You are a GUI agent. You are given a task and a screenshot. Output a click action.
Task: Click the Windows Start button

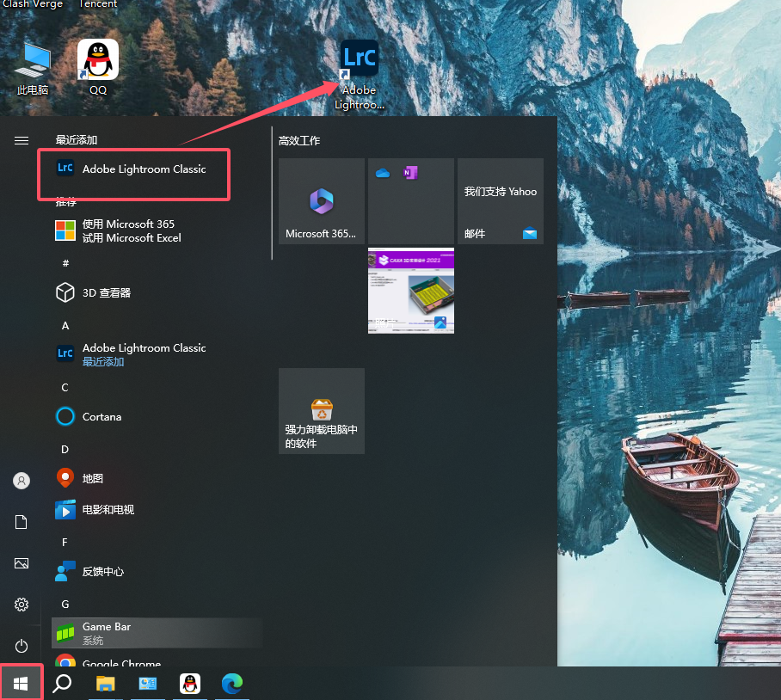[x=21, y=684]
